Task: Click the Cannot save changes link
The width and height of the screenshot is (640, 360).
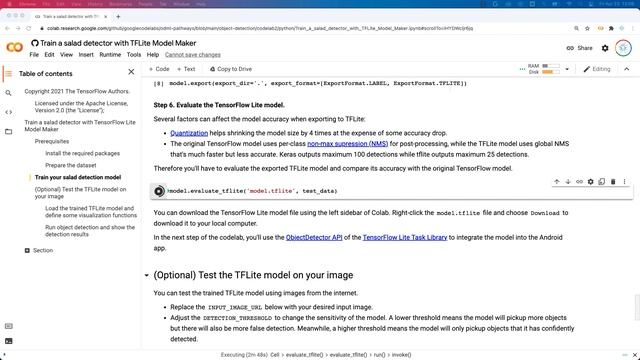Action: pos(193,55)
